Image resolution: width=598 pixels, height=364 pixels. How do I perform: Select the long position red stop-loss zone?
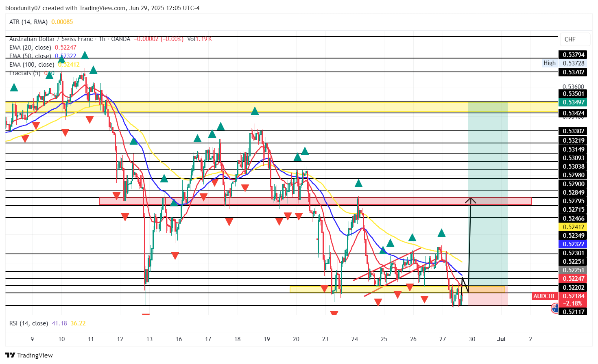click(x=488, y=299)
